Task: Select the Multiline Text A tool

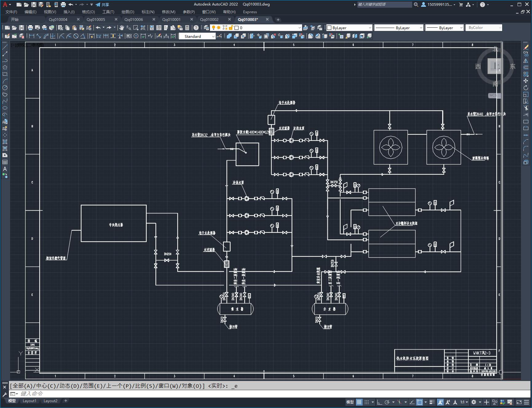Action: 5,169
